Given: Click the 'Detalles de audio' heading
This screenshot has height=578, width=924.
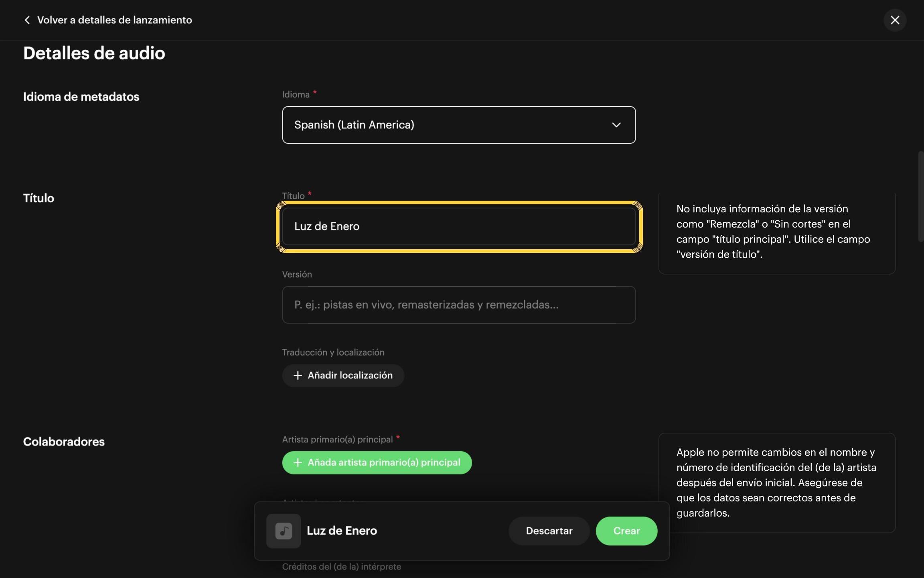Looking at the screenshot, I should (x=94, y=53).
